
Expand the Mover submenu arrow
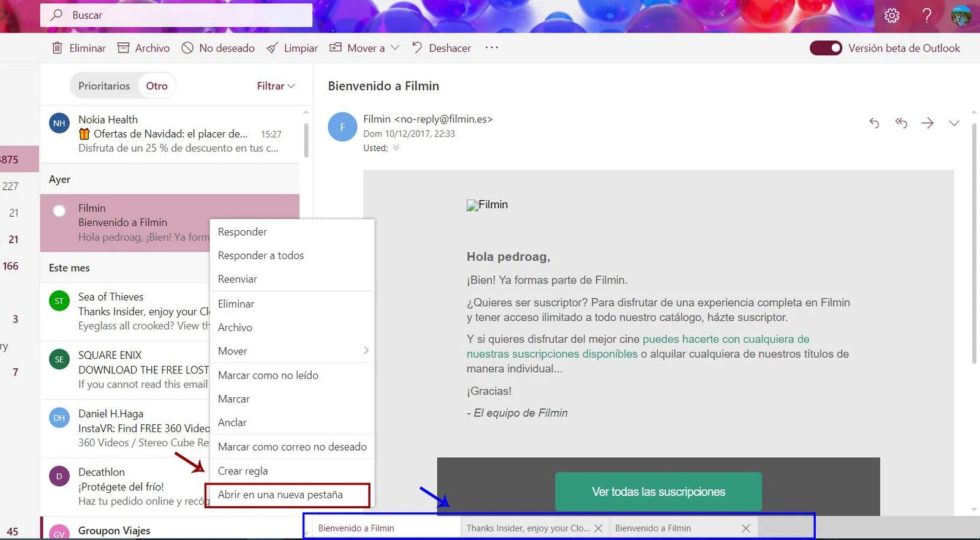pyautogui.click(x=366, y=351)
